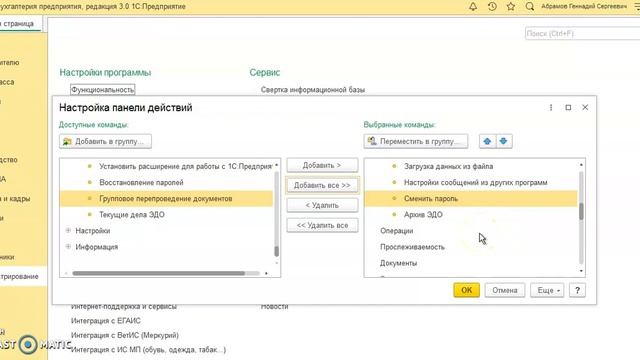
Task: Close the Настройка панели действий dialog
Action: point(585,107)
